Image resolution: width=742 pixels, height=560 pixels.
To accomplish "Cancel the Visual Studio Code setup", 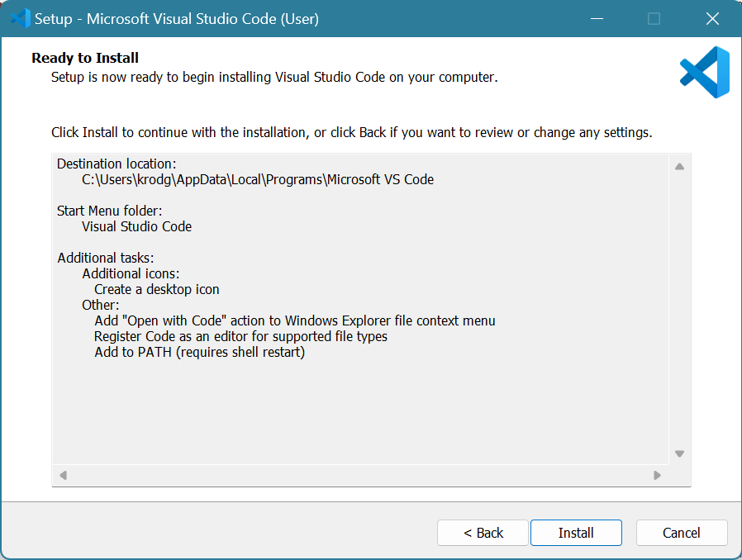I will [682, 533].
